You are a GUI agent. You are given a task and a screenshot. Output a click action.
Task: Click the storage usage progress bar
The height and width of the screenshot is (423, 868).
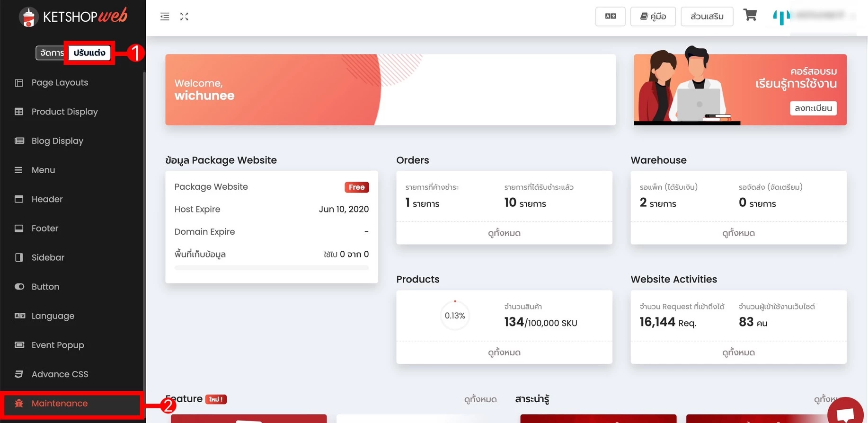pos(272,268)
